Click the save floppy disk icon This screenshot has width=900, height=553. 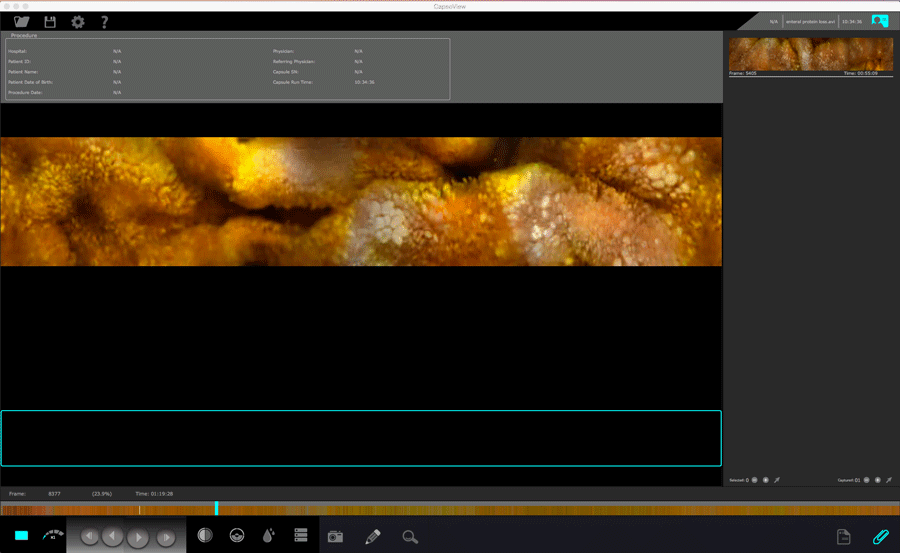pyautogui.click(x=50, y=22)
